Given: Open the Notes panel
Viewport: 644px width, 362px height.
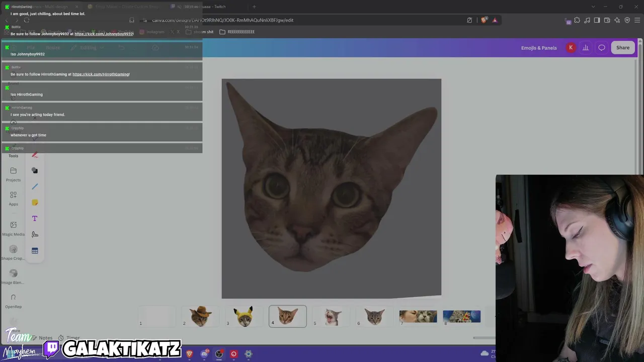Looking at the screenshot, I should [42, 338].
